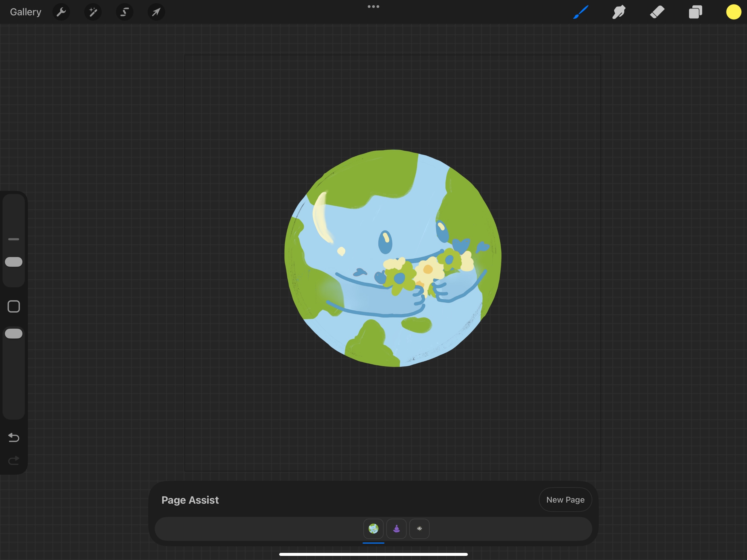Select the Paint brush tool
This screenshot has width=747, height=560.
581,12
